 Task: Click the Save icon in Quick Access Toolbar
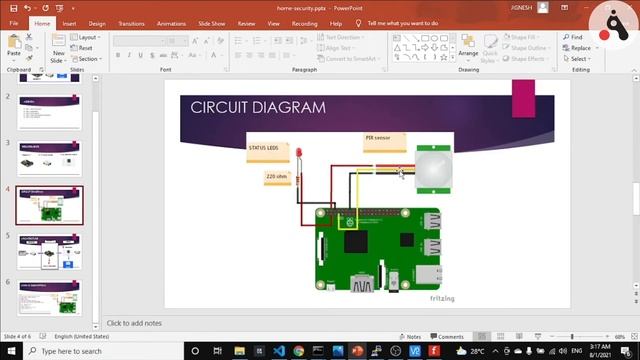pyautogui.click(x=13, y=8)
